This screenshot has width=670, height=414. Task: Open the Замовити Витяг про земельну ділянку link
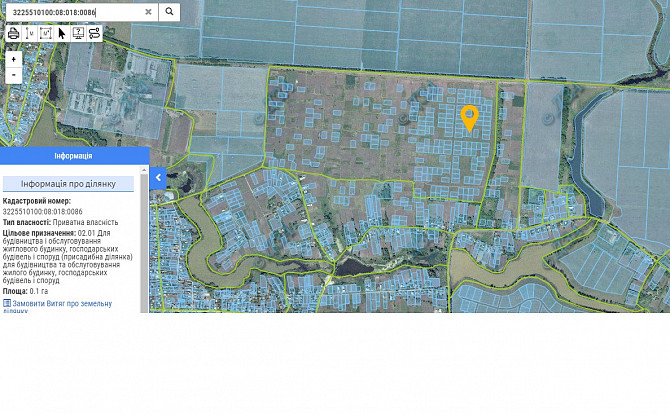62,307
